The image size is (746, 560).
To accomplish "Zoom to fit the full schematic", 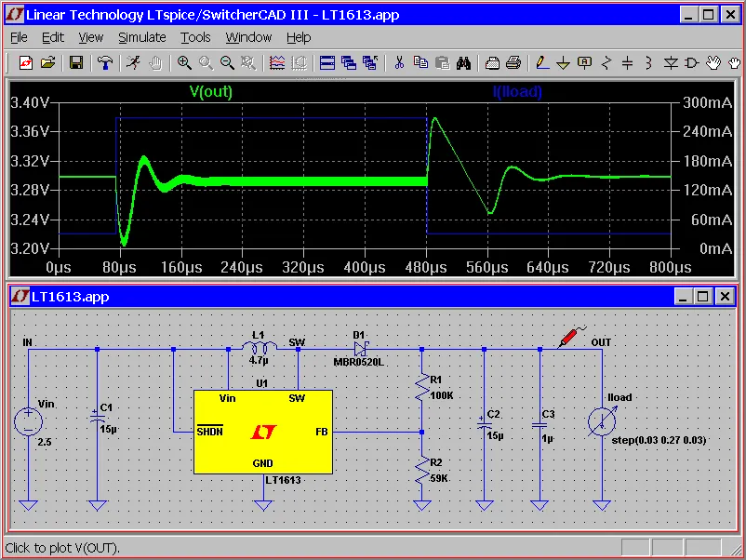I will pyautogui.click(x=247, y=62).
